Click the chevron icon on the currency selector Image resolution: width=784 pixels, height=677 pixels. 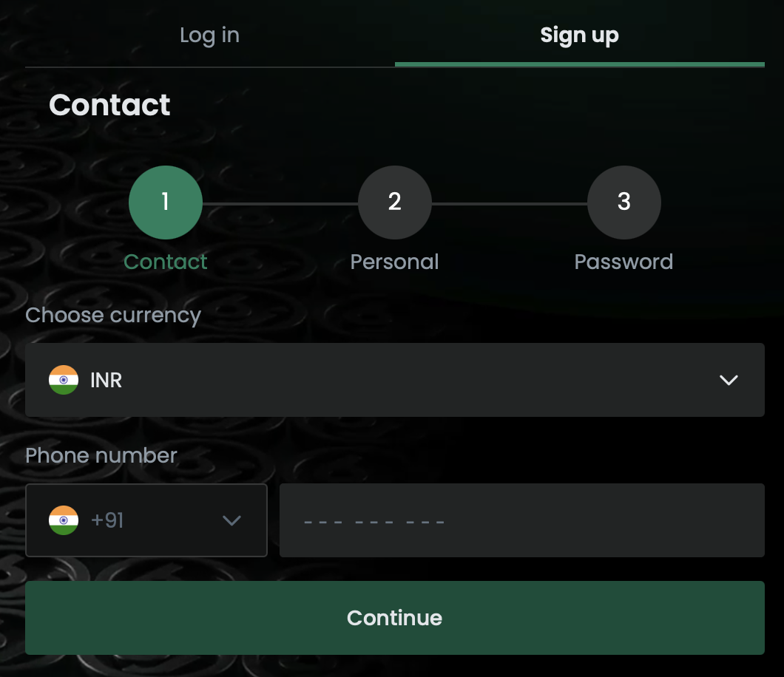click(x=729, y=380)
